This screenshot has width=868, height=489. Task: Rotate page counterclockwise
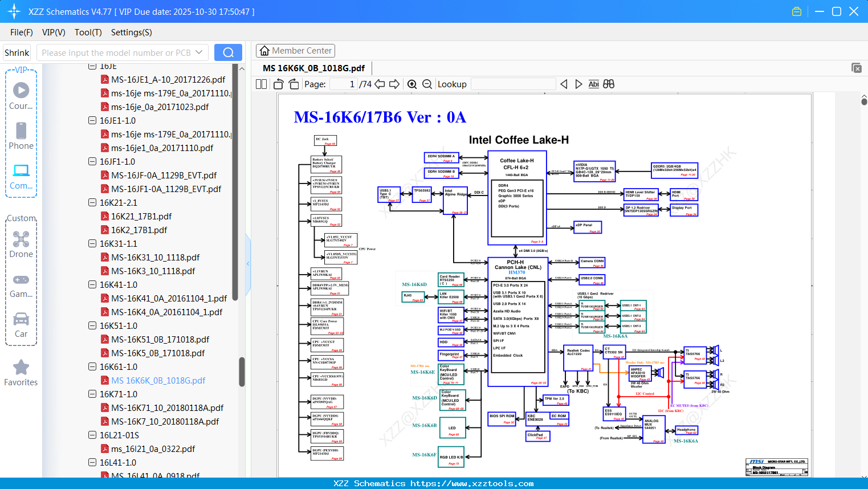[x=279, y=84]
